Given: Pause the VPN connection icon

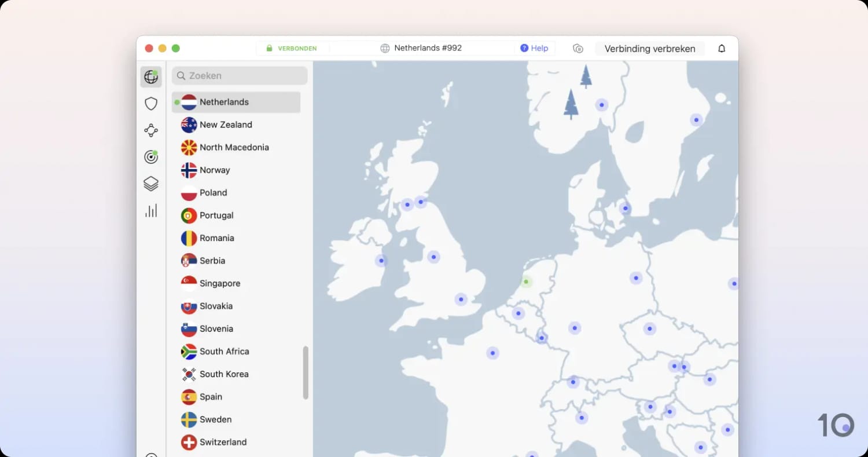Looking at the screenshot, I should coord(578,49).
